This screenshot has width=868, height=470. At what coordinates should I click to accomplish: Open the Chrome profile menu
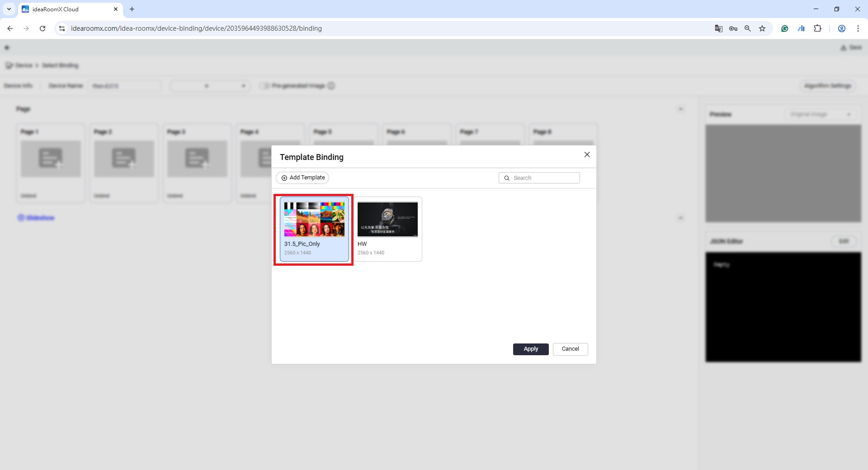(x=842, y=28)
